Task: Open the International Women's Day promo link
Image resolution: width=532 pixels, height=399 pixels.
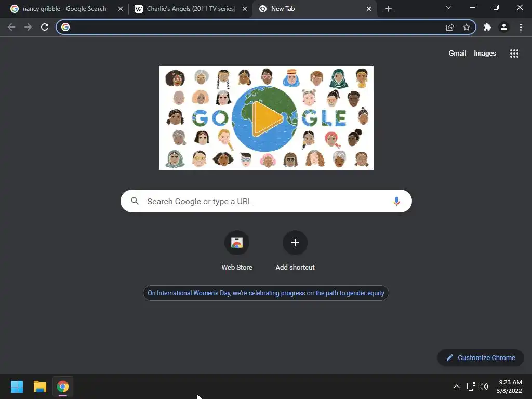Action: tap(266, 293)
